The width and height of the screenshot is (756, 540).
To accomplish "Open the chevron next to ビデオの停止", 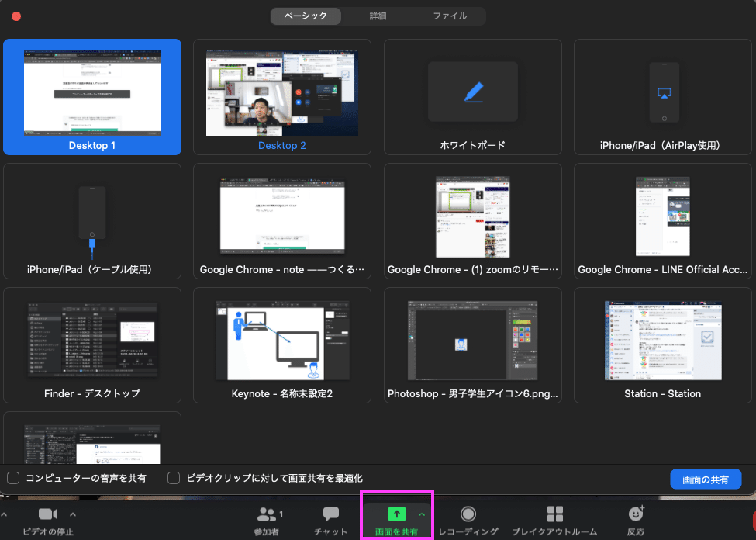I will point(72,514).
